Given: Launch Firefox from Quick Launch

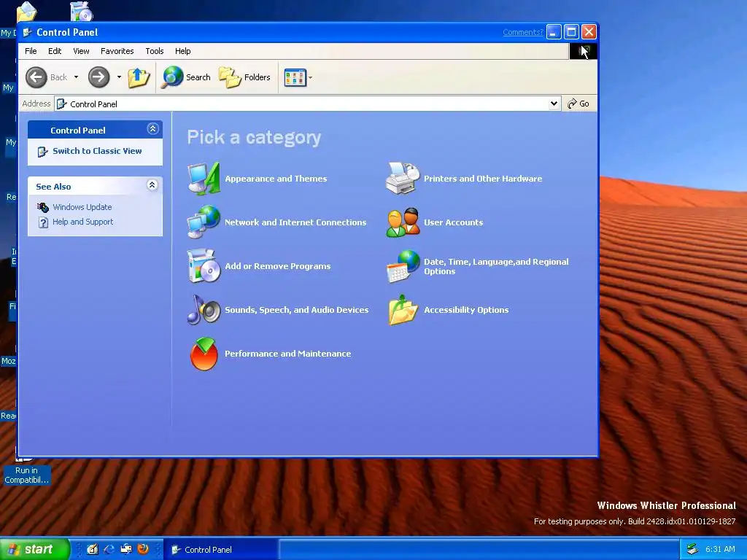Looking at the screenshot, I should (142, 549).
